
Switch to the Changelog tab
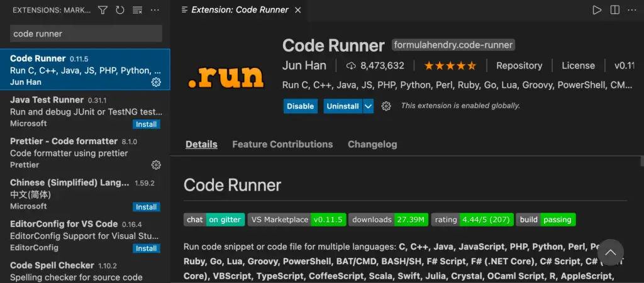(372, 145)
